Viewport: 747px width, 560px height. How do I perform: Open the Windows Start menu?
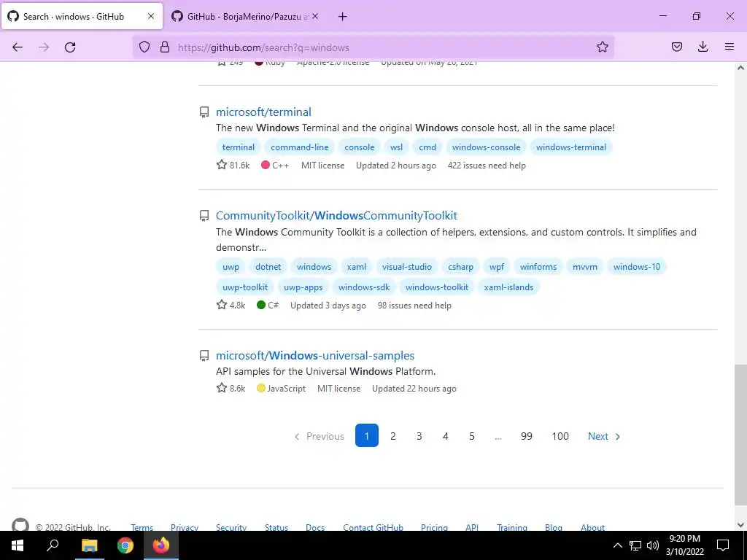pos(18,545)
